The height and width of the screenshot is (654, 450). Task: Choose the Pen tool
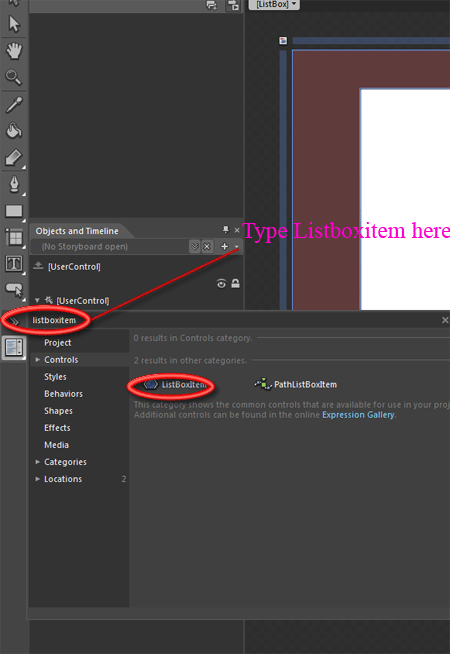[14, 184]
